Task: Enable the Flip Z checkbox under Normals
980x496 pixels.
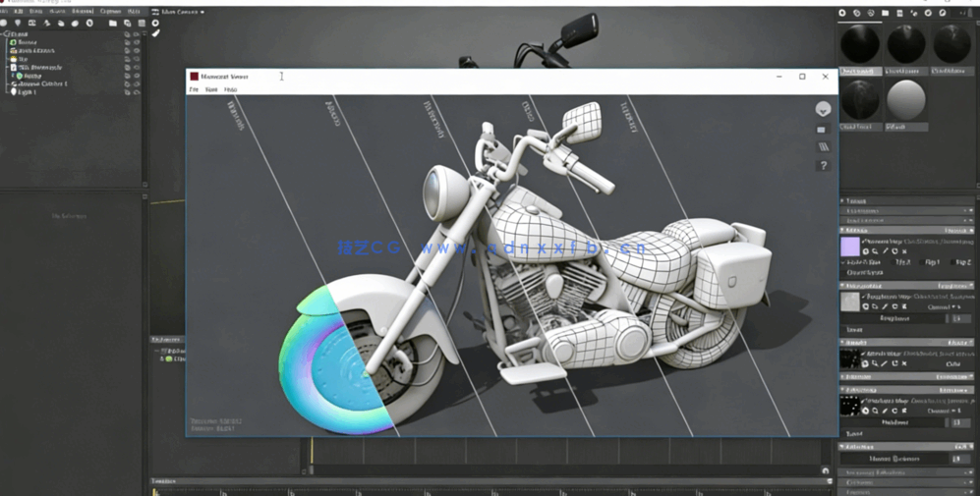Action: pos(955,262)
